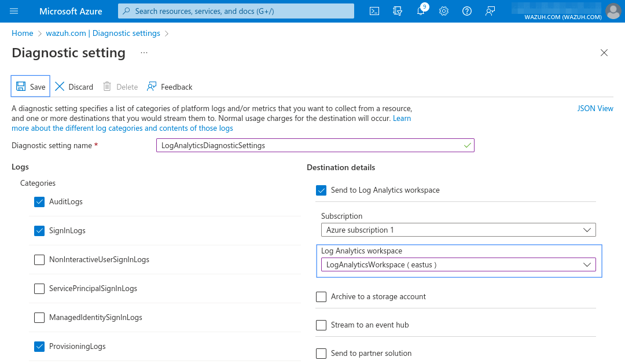Image resolution: width=625 pixels, height=364 pixels.
Task: Open the notifications bell
Action: click(421, 11)
